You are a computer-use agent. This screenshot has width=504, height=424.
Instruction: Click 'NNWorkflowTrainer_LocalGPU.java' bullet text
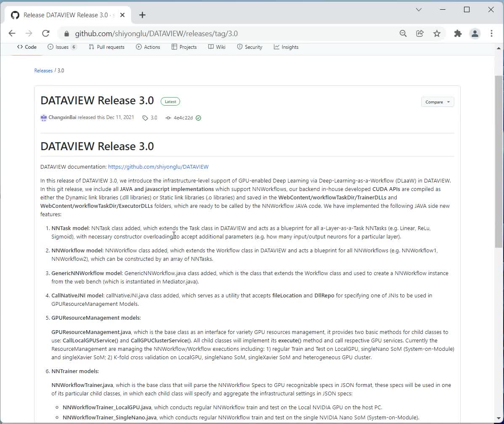107,407
